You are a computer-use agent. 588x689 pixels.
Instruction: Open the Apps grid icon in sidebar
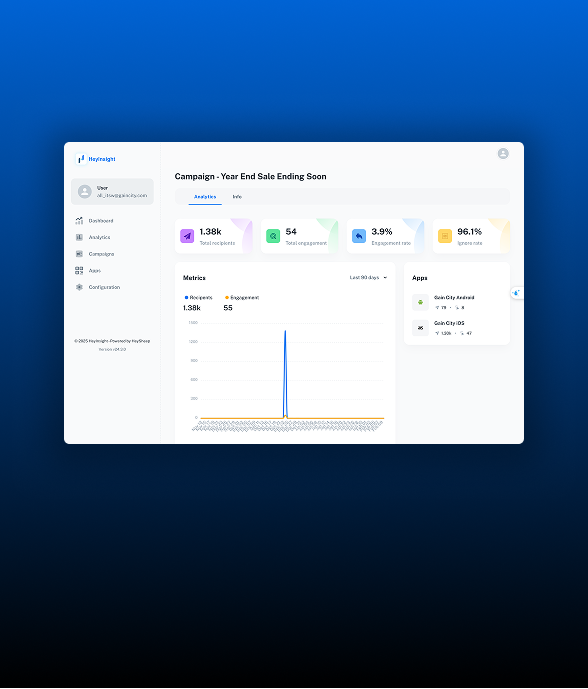pyautogui.click(x=79, y=271)
